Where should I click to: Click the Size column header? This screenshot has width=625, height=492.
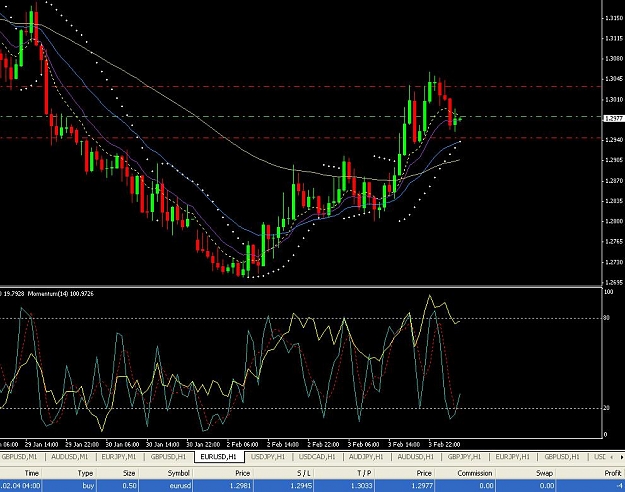point(117,473)
